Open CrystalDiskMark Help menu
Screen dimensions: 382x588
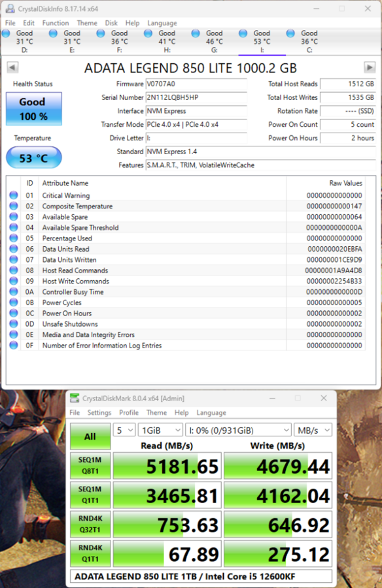pyautogui.click(x=181, y=412)
